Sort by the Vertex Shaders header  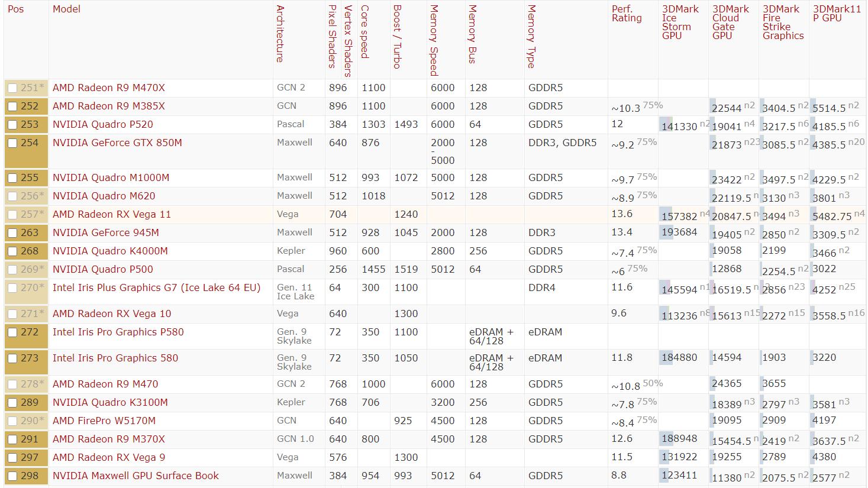tap(349, 41)
